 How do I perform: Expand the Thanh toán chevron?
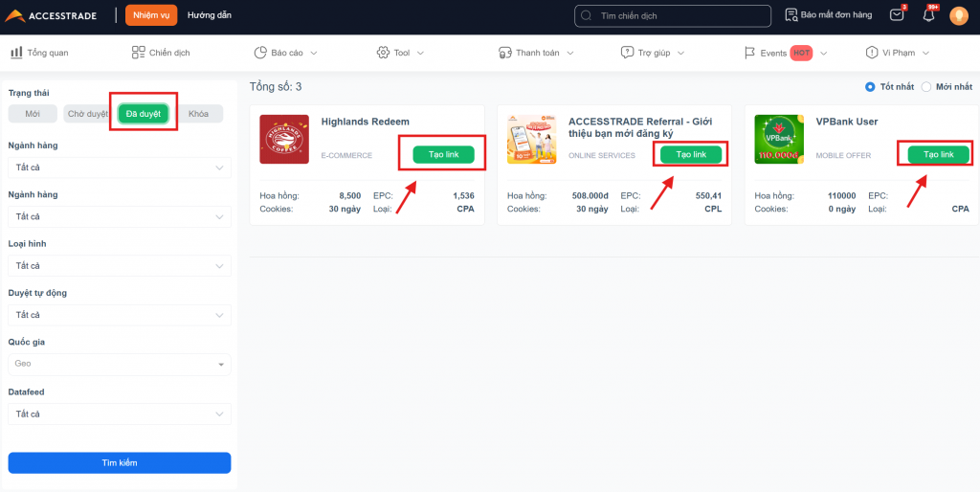[x=570, y=54]
